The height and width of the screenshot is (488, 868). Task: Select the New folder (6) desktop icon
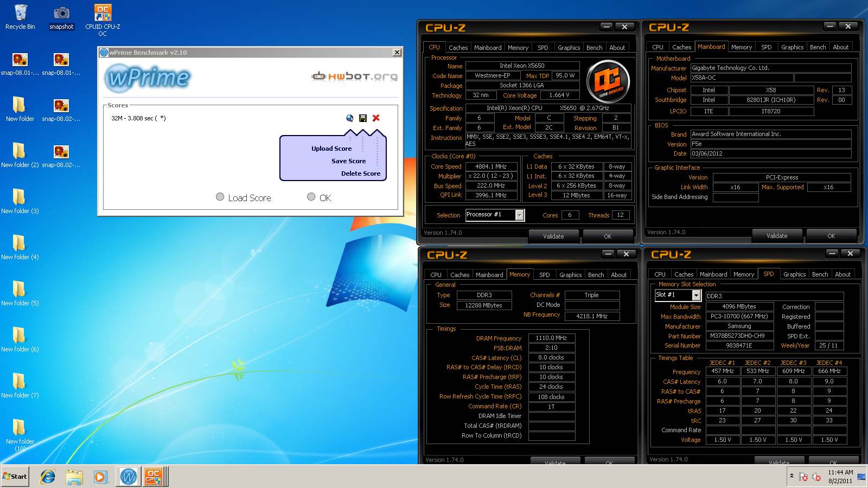tap(20, 339)
